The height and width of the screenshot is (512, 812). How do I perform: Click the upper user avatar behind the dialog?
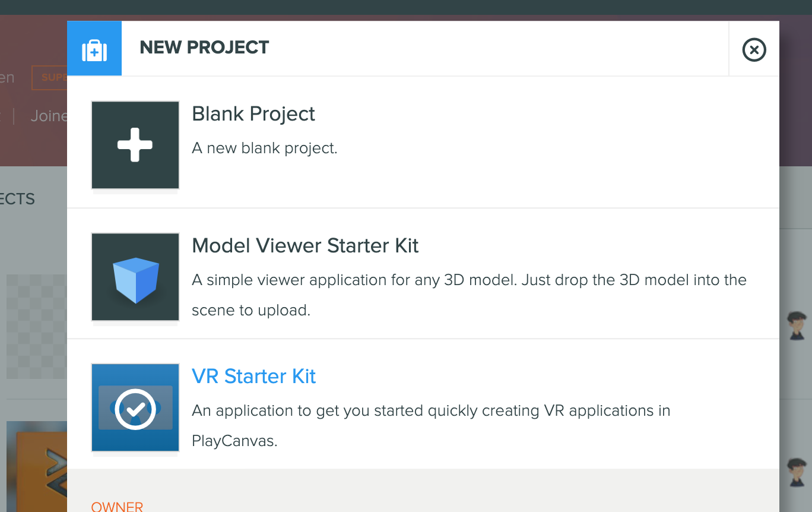pos(797,325)
